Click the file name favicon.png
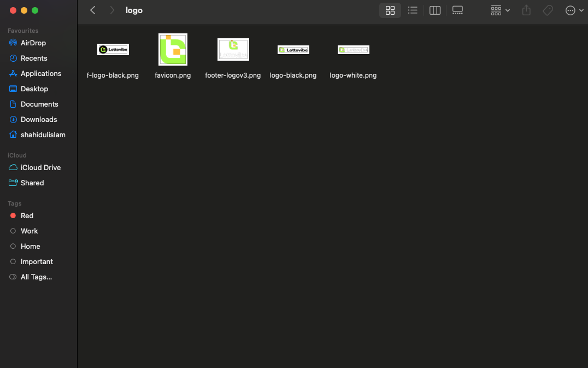 [173, 75]
